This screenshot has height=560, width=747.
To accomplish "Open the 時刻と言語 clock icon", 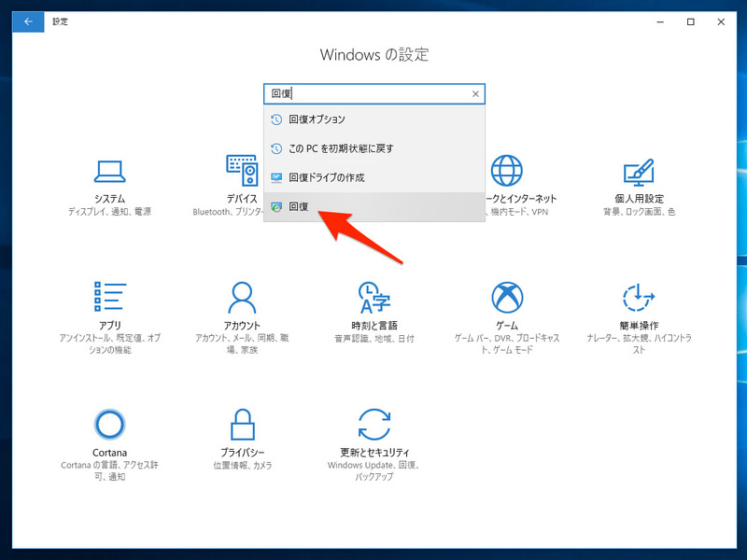I will coord(374,298).
